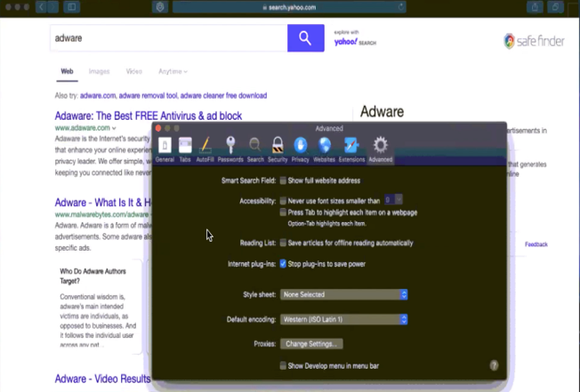Open the Default encoding dropdown
580x392 pixels.
pos(343,319)
